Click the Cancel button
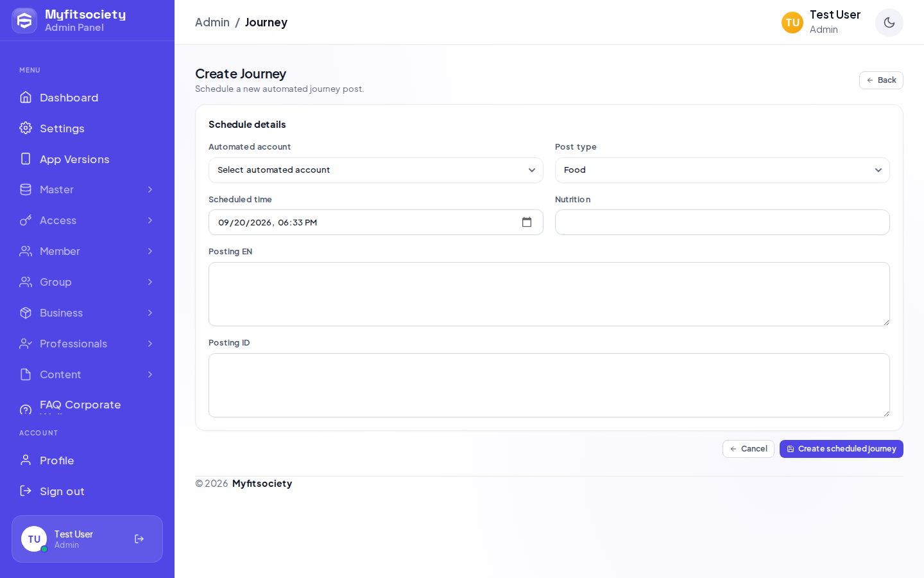This screenshot has height=578, width=924. coord(748,449)
